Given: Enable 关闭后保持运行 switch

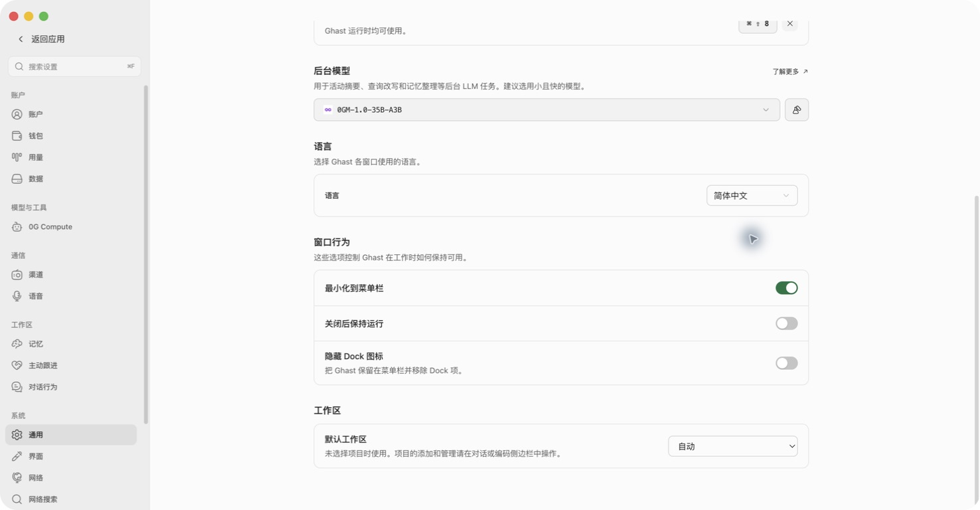Looking at the screenshot, I should [787, 323].
